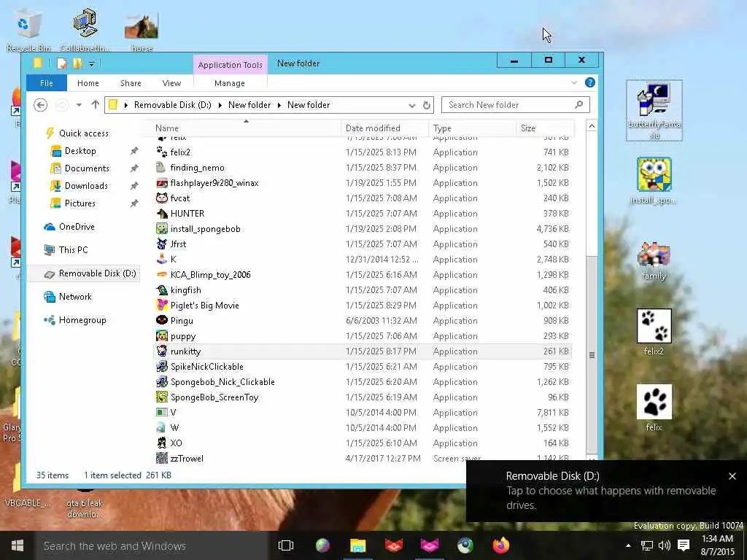Click the taskbar clock showing 1:34 AM
The height and width of the screenshot is (560, 747).
coord(717,545)
